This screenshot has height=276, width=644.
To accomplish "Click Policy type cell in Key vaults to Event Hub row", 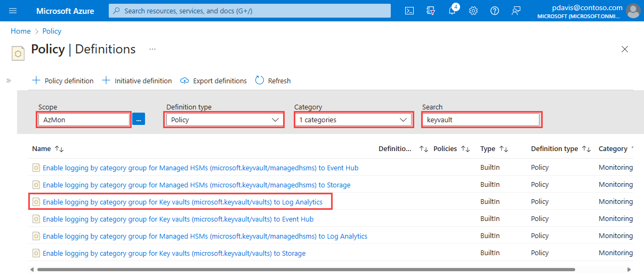I will pyautogui.click(x=540, y=218).
